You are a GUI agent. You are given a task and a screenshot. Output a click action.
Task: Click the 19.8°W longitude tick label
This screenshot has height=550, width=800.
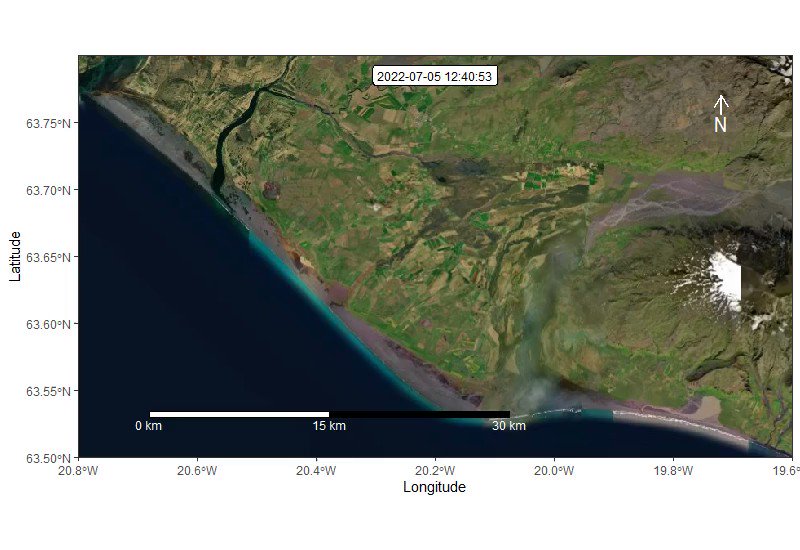[673, 470]
